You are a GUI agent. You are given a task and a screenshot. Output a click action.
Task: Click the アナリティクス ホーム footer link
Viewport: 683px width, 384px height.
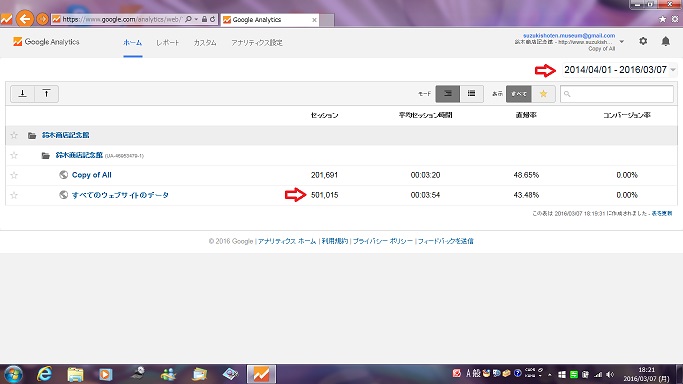pos(287,241)
